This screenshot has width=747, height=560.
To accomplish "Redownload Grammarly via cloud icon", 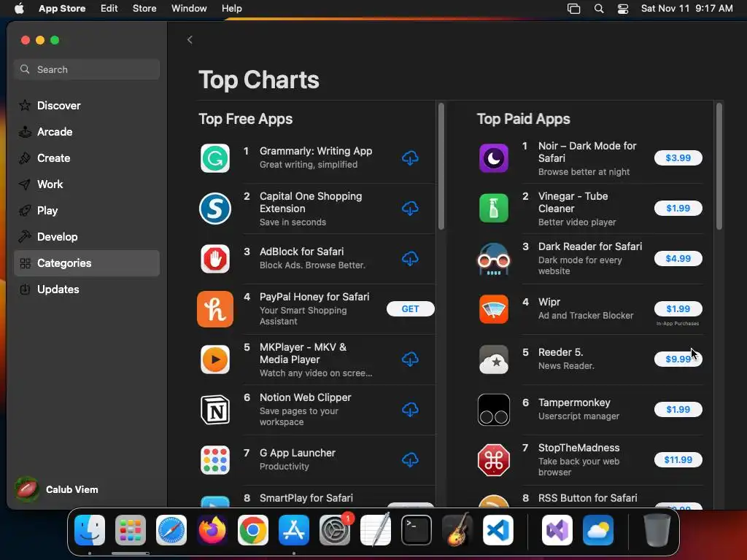I will (410, 158).
